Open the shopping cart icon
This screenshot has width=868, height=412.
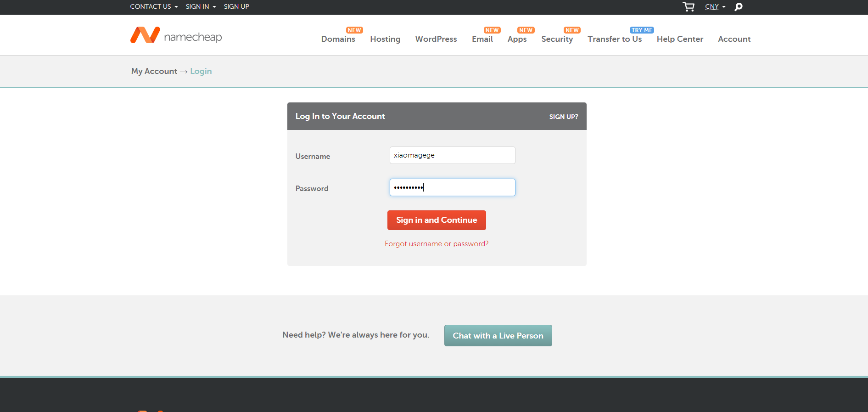pyautogui.click(x=689, y=7)
